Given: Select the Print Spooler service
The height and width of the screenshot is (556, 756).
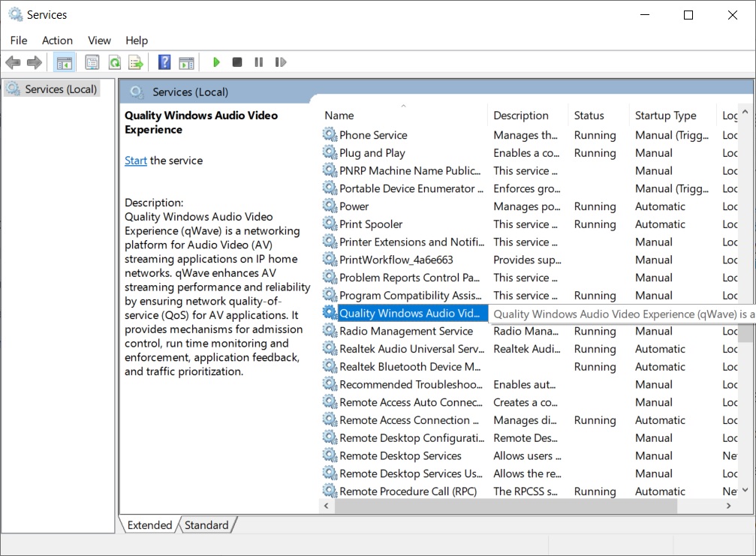Looking at the screenshot, I should click(529, 224).
